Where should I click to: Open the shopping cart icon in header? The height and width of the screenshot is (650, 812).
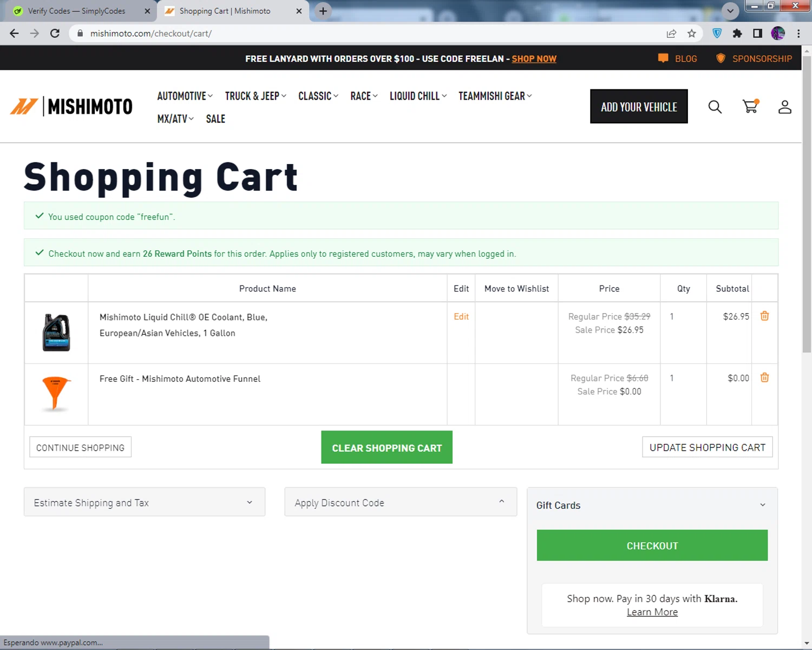click(x=750, y=106)
